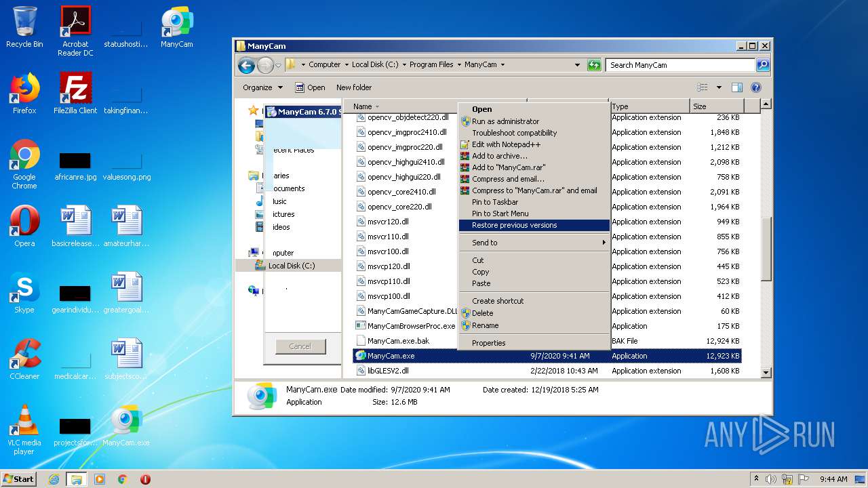Open Internet Explorer in the taskbar
The image size is (868, 488).
pyautogui.click(x=54, y=479)
